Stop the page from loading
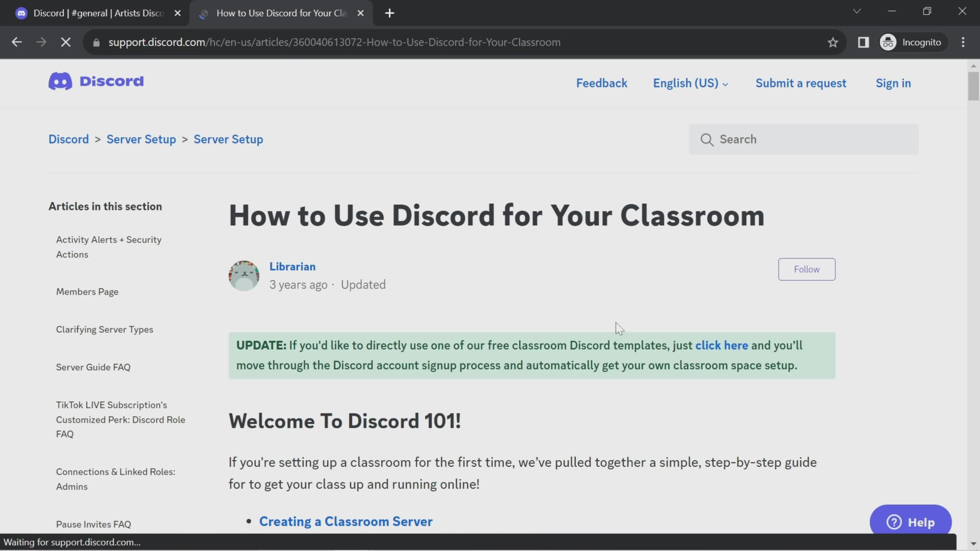Image resolution: width=980 pixels, height=551 pixels. (x=66, y=42)
